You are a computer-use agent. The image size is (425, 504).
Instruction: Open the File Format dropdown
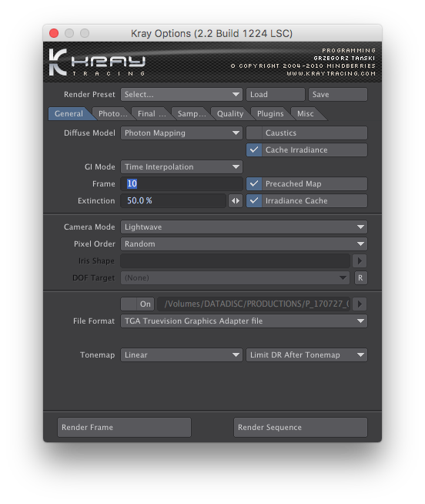(244, 321)
